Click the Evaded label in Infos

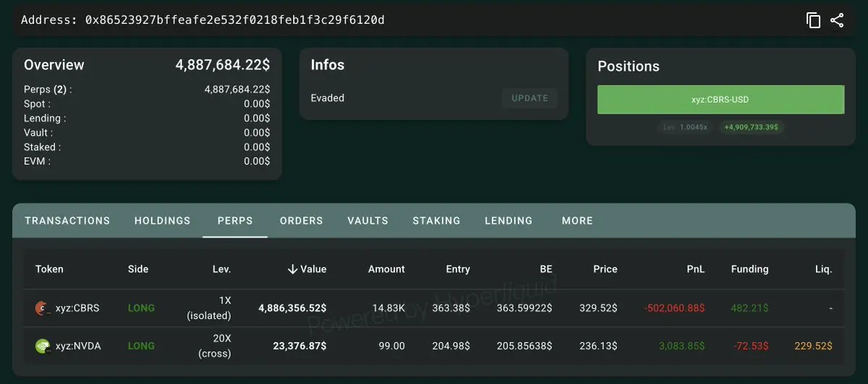(328, 98)
